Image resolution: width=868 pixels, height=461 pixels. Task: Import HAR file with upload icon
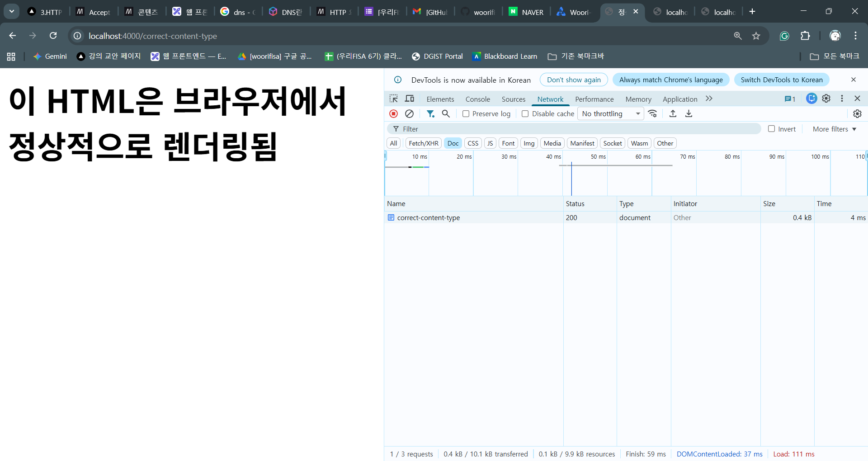(673, 114)
